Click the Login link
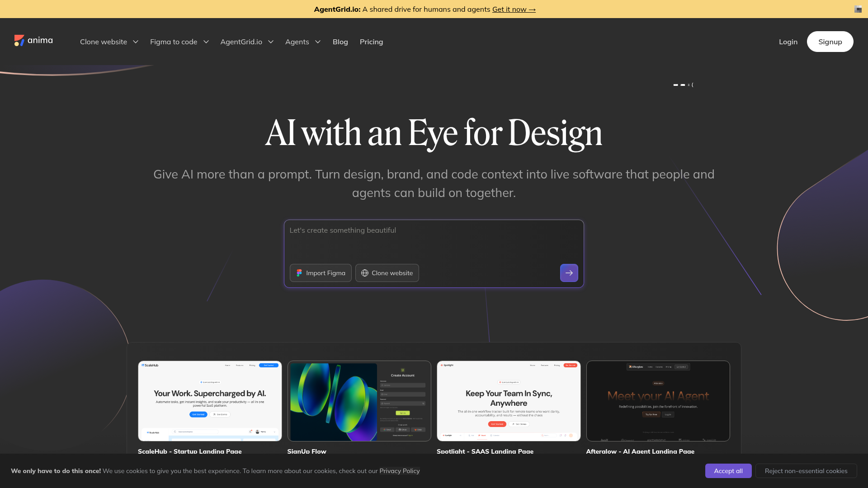Image resolution: width=868 pixels, height=488 pixels. click(788, 42)
